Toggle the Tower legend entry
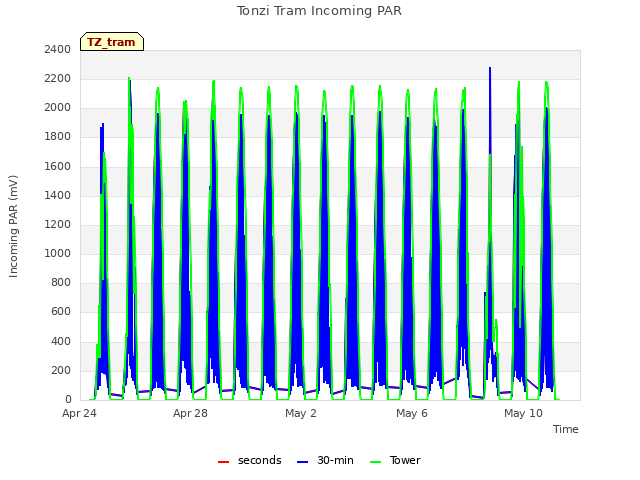This screenshot has height=480, width=640. pos(395,460)
